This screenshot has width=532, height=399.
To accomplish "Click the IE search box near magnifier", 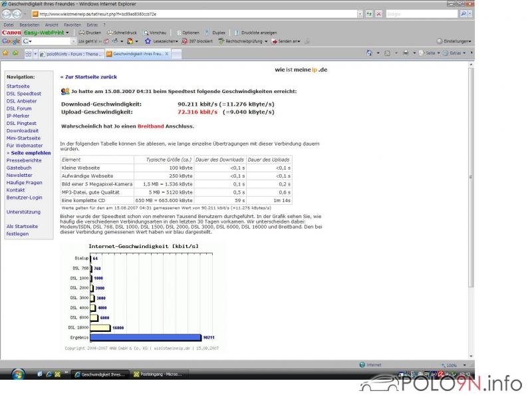I will click(x=422, y=14).
